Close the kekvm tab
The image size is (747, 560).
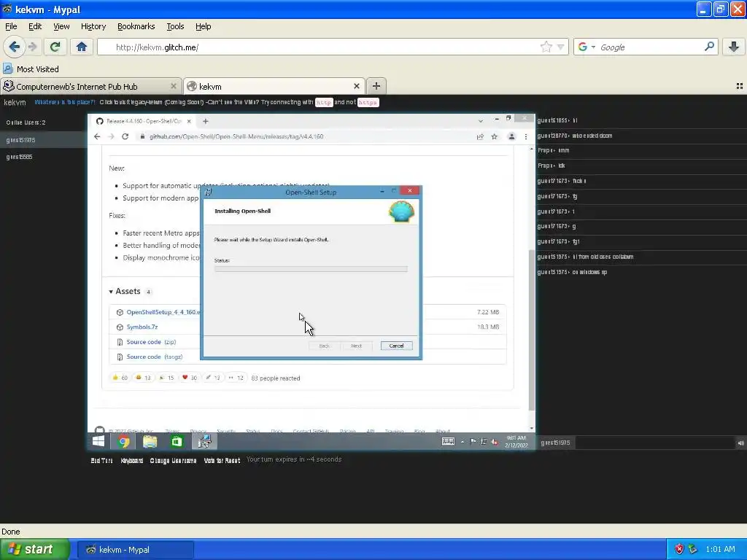click(356, 86)
